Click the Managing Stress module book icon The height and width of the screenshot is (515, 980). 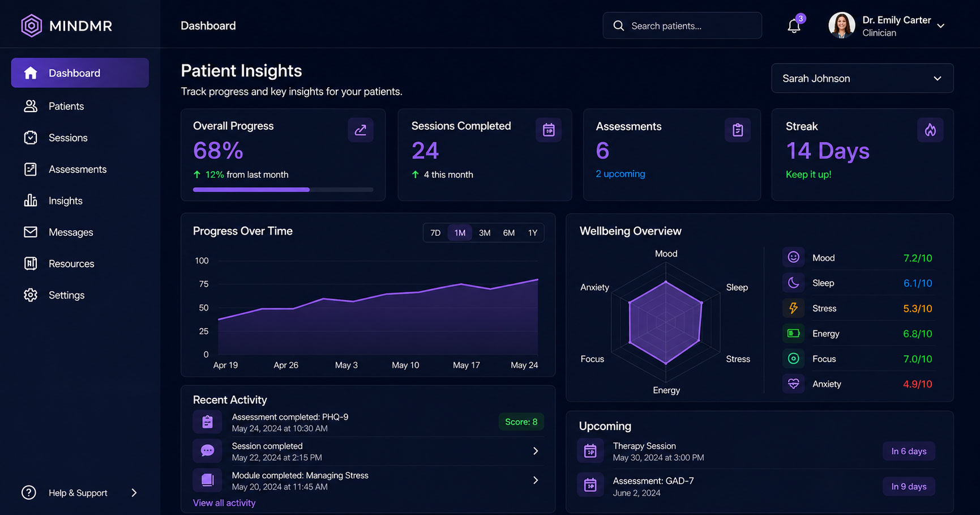(208, 480)
